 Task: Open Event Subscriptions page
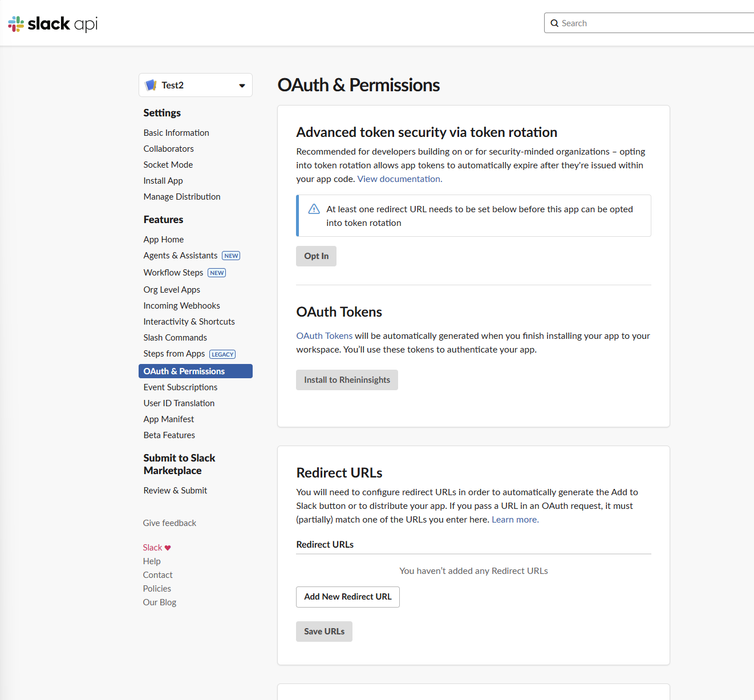coord(180,387)
